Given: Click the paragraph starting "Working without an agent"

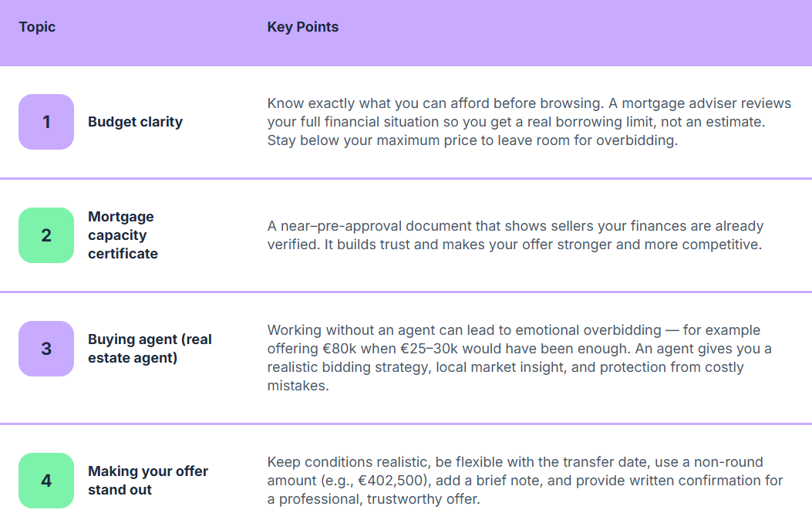Looking at the screenshot, I should tap(519, 358).
